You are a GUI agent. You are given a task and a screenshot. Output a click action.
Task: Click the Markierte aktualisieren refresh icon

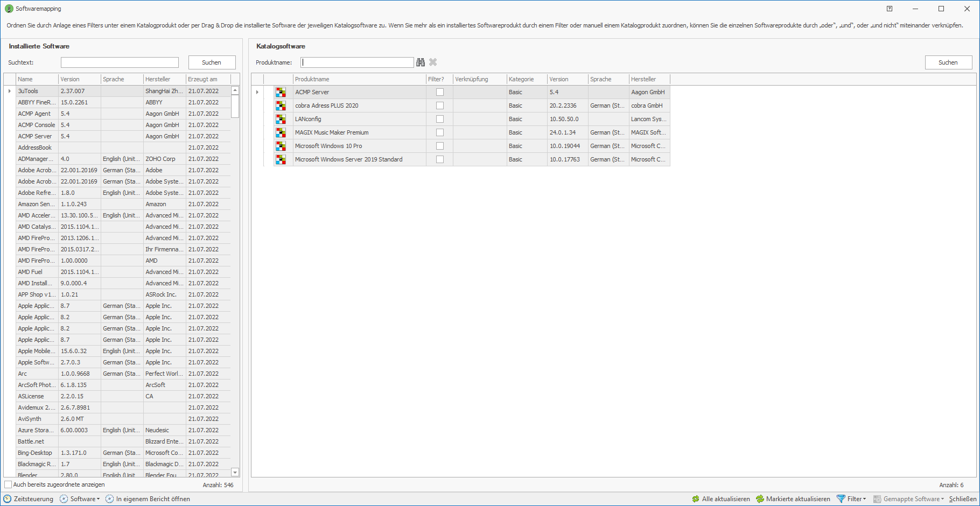click(x=760, y=499)
